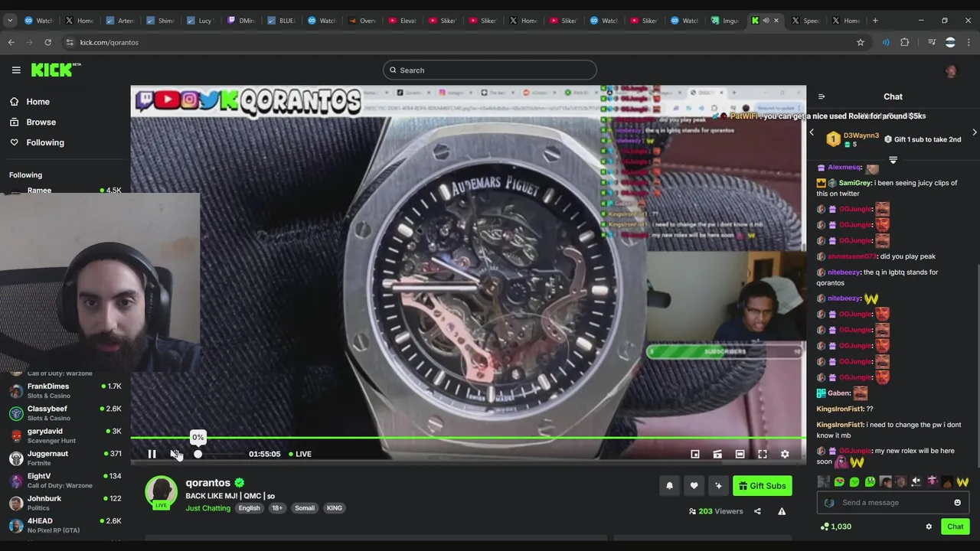
Task: Toggle theater mode in player
Action: coord(740,454)
